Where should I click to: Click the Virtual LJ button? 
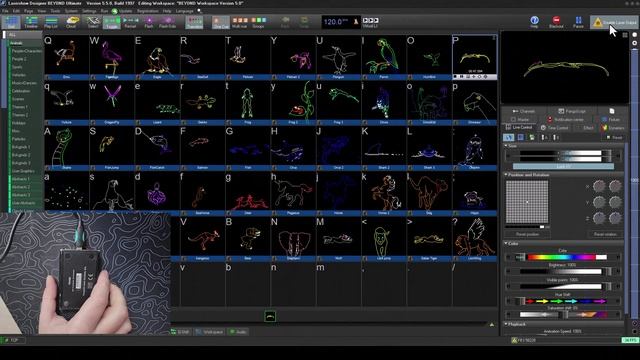[370, 22]
